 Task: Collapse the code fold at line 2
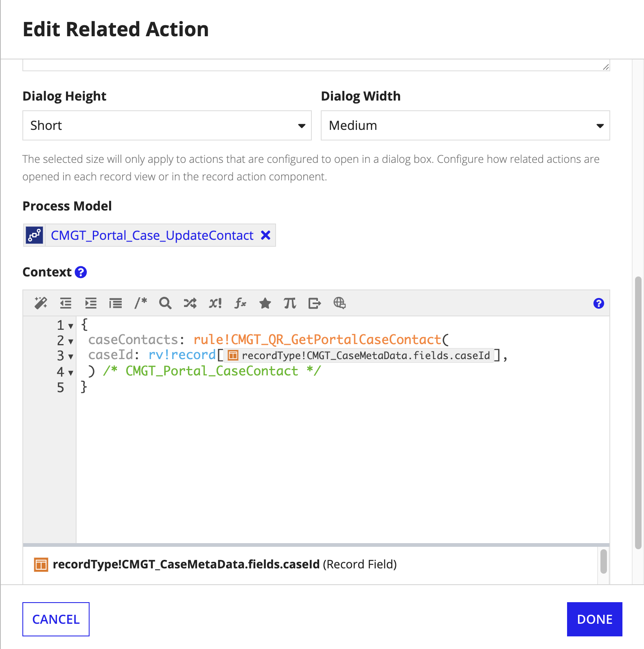(x=71, y=341)
